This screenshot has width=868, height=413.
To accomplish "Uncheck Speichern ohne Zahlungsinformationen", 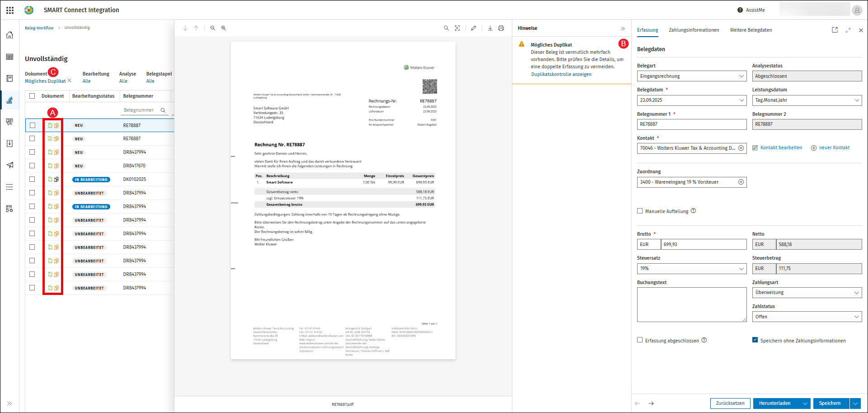I will (x=755, y=340).
